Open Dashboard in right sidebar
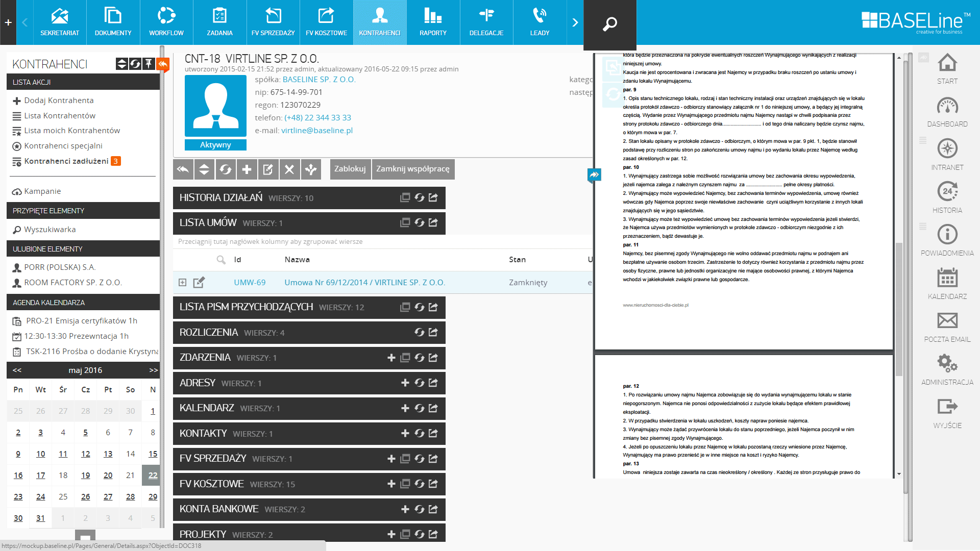980x551 pixels. 947,112
